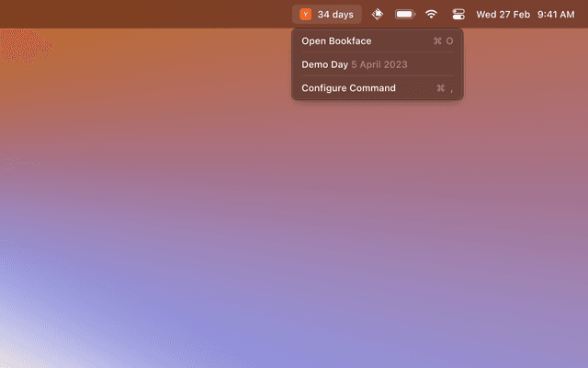Check the battery status icon
This screenshot has height=368, width=588.
point(405,14)
